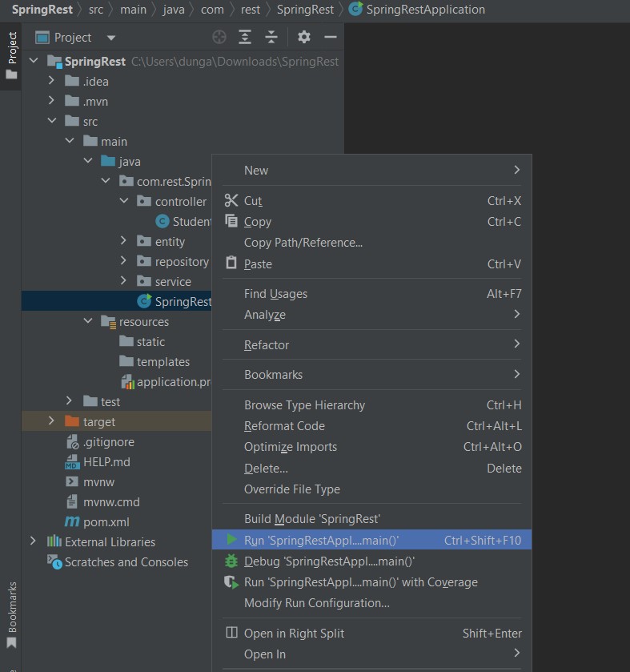Select Reformat Code menu entry
Image resolution: width=630 pixels, height=672 pixels.
click(371, 426)
